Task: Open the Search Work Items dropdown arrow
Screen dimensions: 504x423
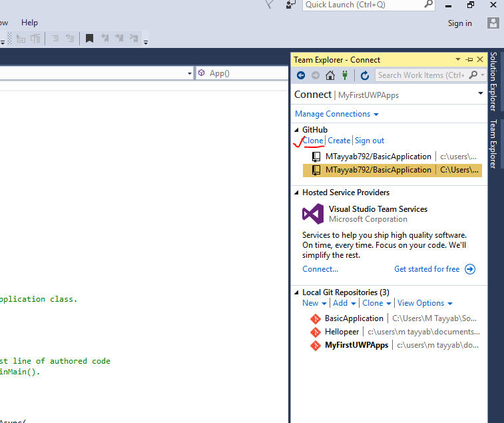Action: (483, 75)
